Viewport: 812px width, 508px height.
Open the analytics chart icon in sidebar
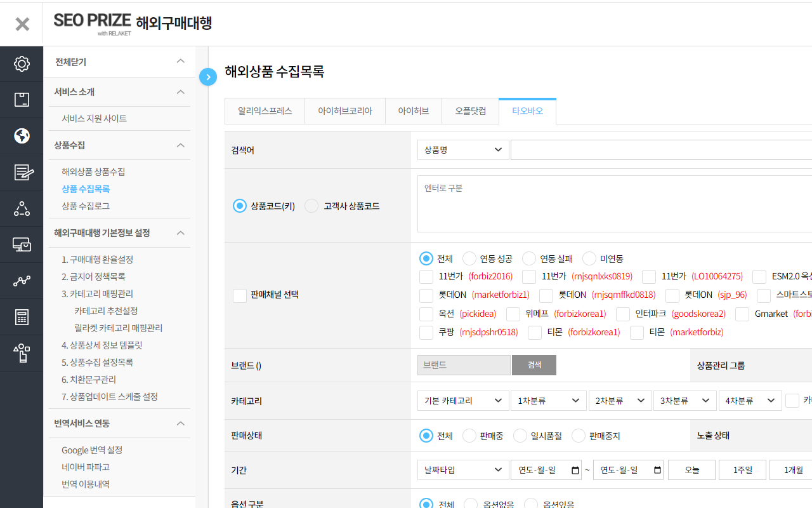[x=22, y=280]
